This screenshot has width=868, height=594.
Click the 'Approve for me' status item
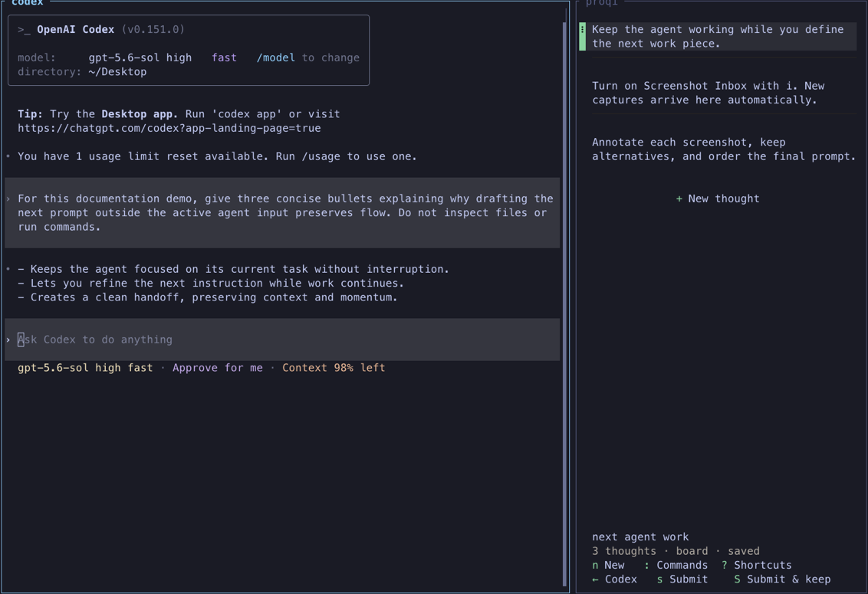point(218,368)
